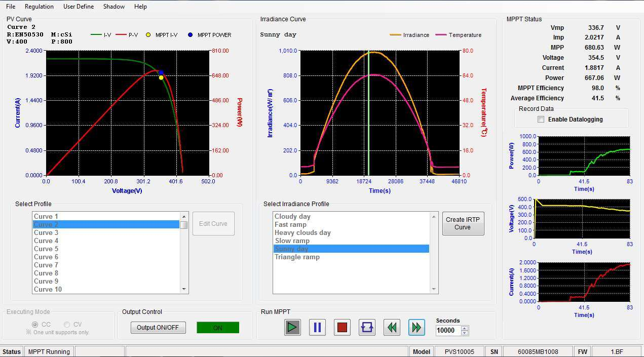Click the Select Profile list's up scroll arrow
The width and height of the screenshot is (644, 357).
pyautogui.click(x=184, y=216)
